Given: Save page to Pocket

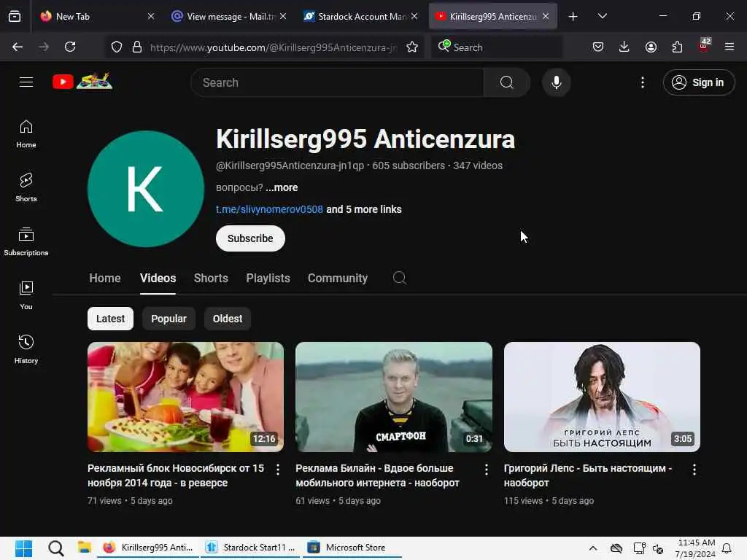Looking at the screenshot, I should tap(598, 47).
